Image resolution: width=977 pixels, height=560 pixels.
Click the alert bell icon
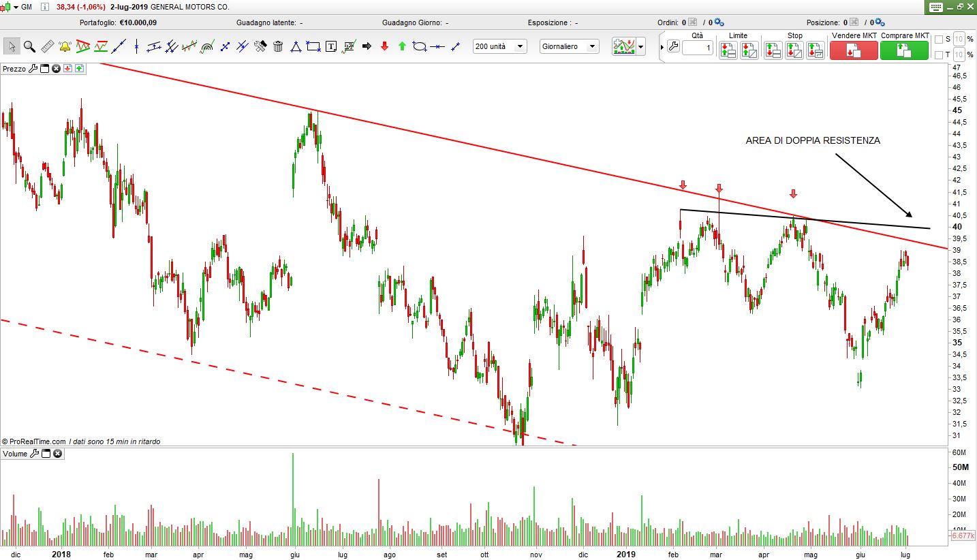point(65,46)
